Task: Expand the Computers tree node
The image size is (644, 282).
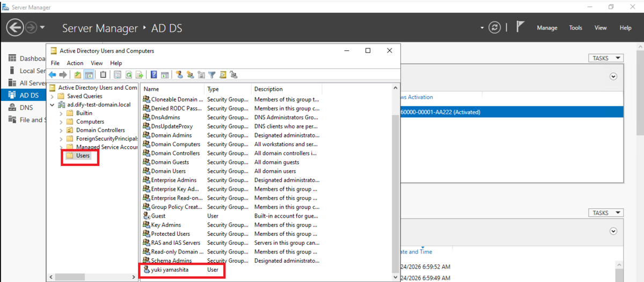Action: click(61, 122)
